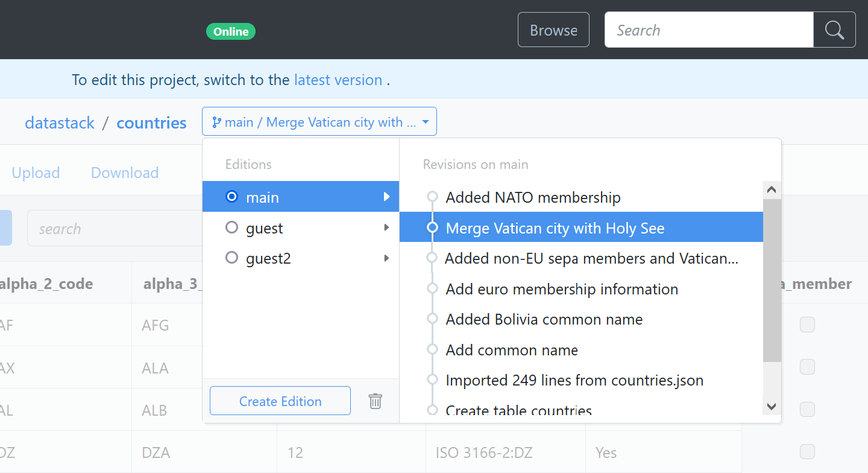868x473 pixels.
Task: Click the revisions list scrollbar thumb
Action: point(772,281)
